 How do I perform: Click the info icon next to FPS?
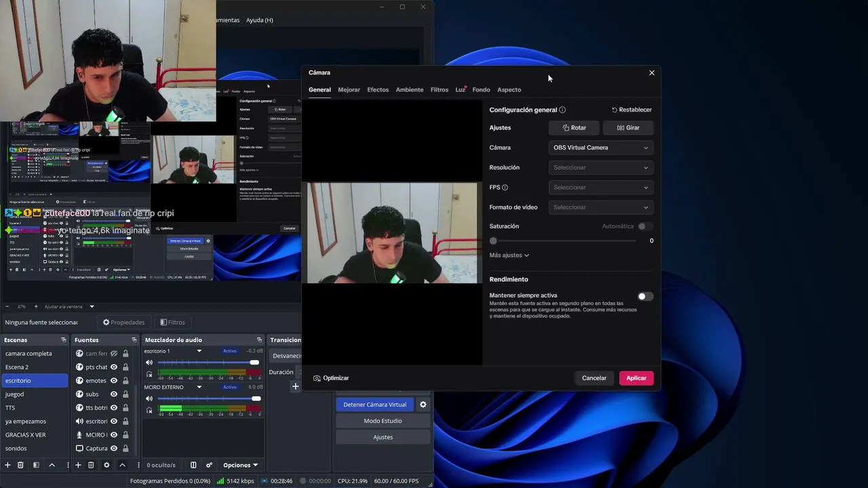pos(505,188)
